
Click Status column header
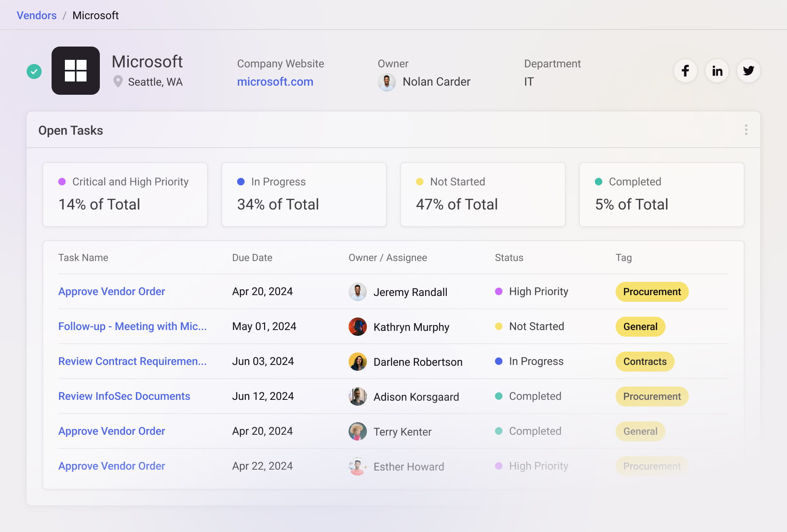509,258
